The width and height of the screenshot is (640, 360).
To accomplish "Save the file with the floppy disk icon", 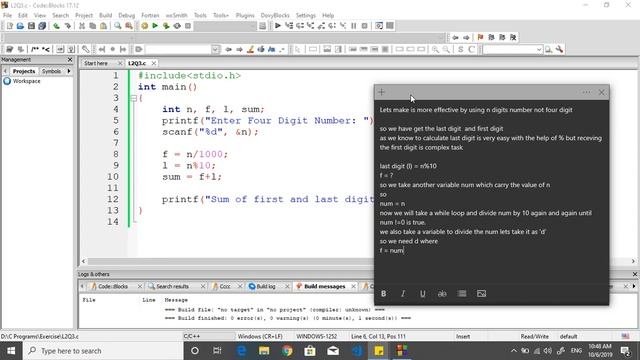I will [x=31, y=26].
